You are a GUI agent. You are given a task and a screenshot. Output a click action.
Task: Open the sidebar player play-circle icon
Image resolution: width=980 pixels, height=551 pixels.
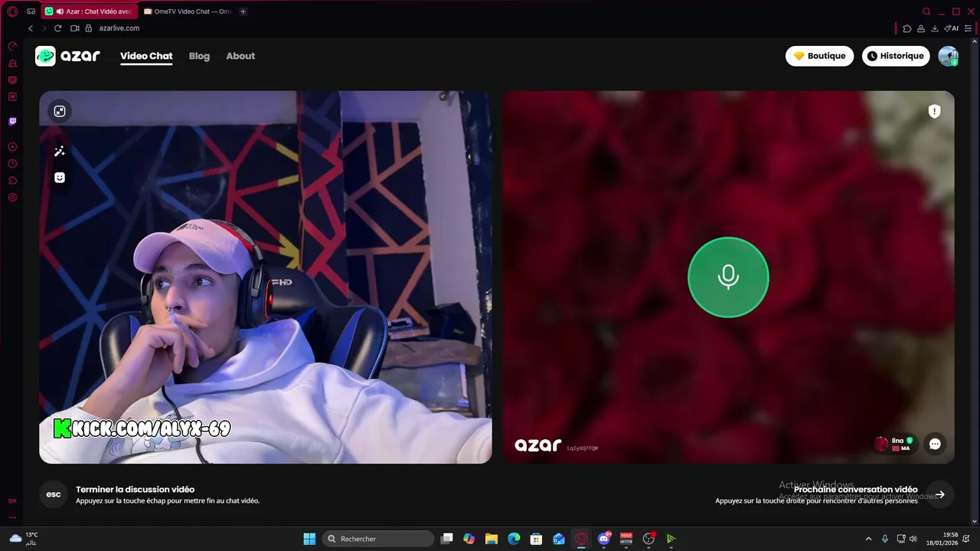click(12, 147)
